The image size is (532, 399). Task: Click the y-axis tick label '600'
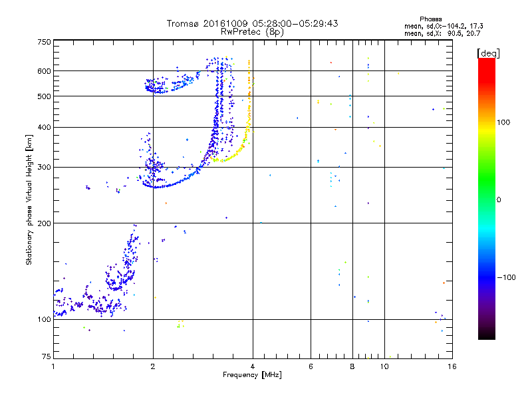click(44, 71)
